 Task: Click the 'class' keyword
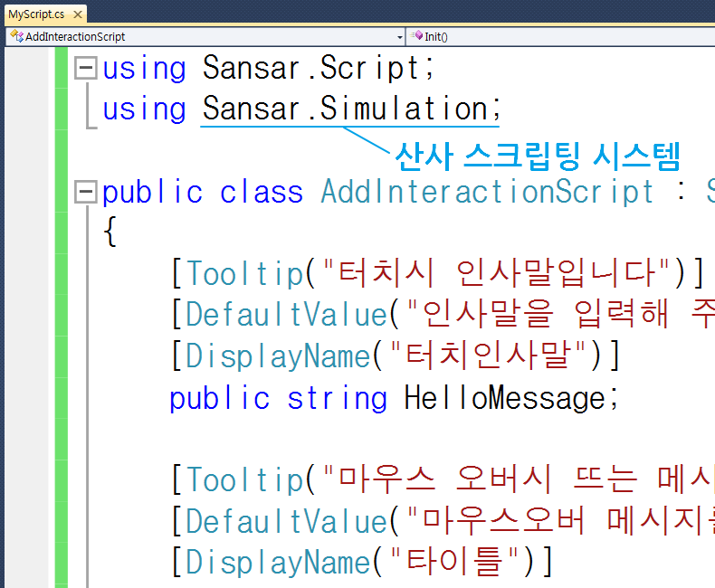[x=262, y=192]
